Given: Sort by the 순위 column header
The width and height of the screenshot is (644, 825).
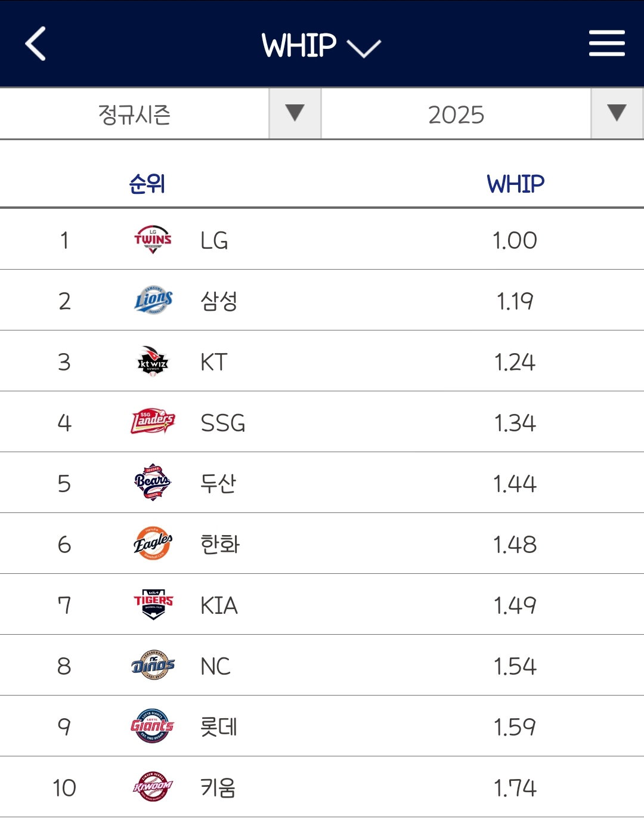Looking at the screenshot, I should (147, 184).
